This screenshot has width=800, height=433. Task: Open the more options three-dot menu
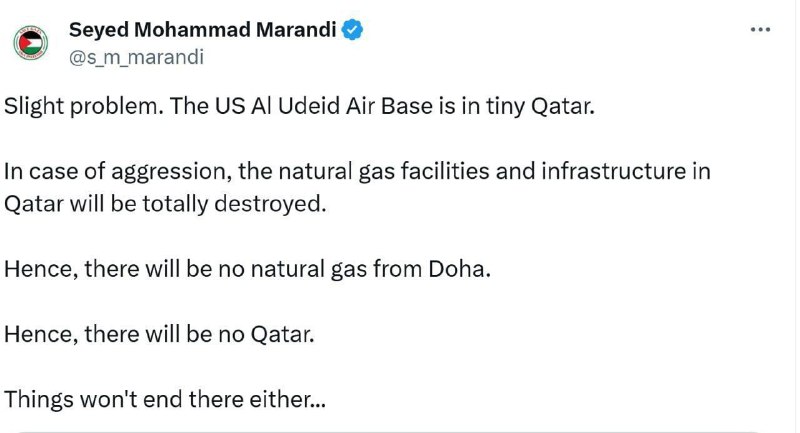760,30
